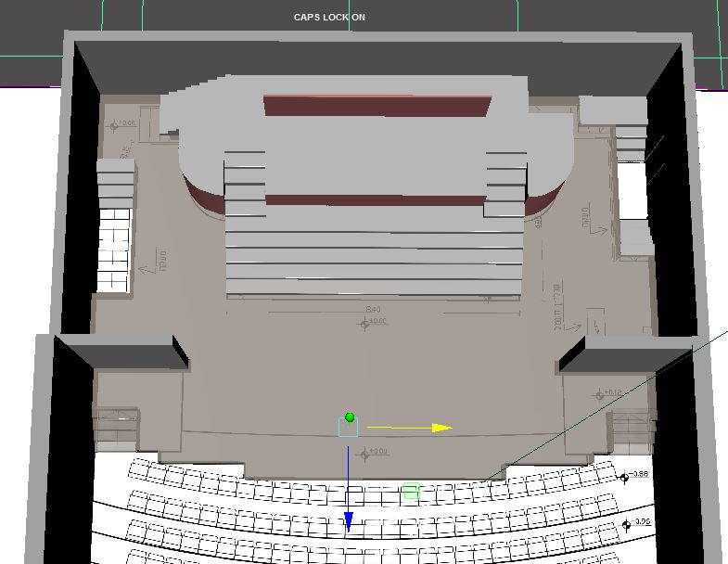
Task: Select the blue axis arrow head
Action: coord(348,521)
